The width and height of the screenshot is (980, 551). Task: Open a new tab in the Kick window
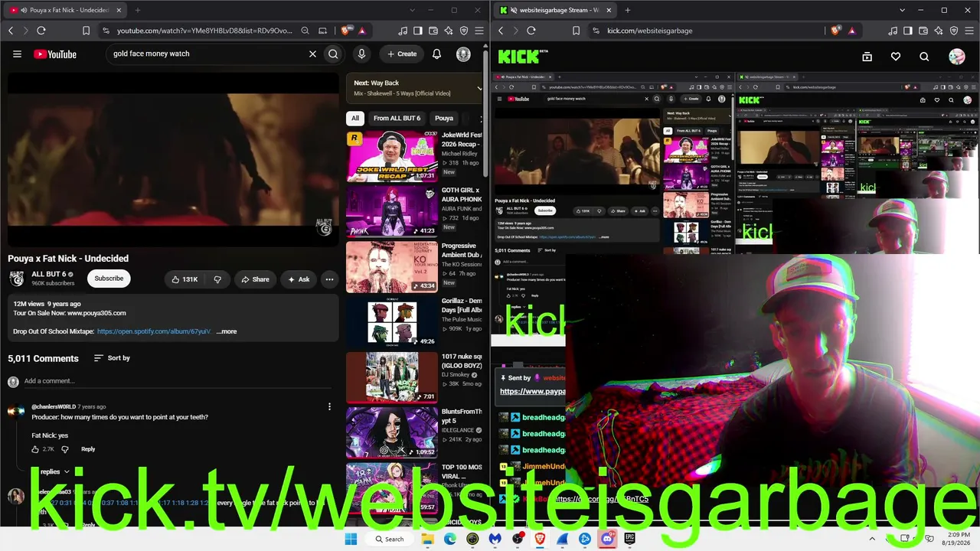627,10
